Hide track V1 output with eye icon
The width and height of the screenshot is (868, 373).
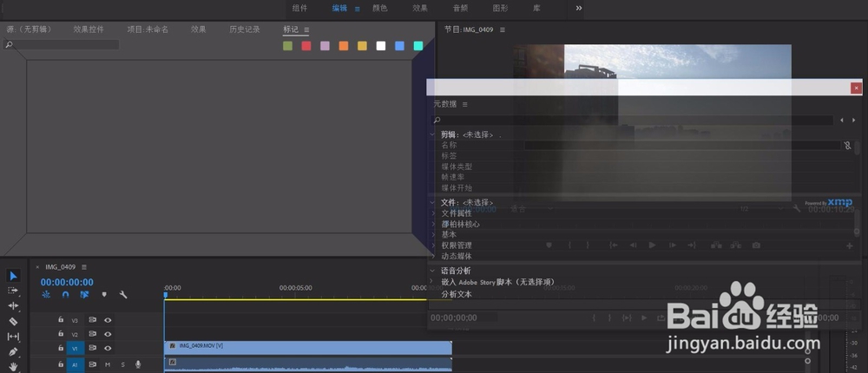click(x=108, y=348)
